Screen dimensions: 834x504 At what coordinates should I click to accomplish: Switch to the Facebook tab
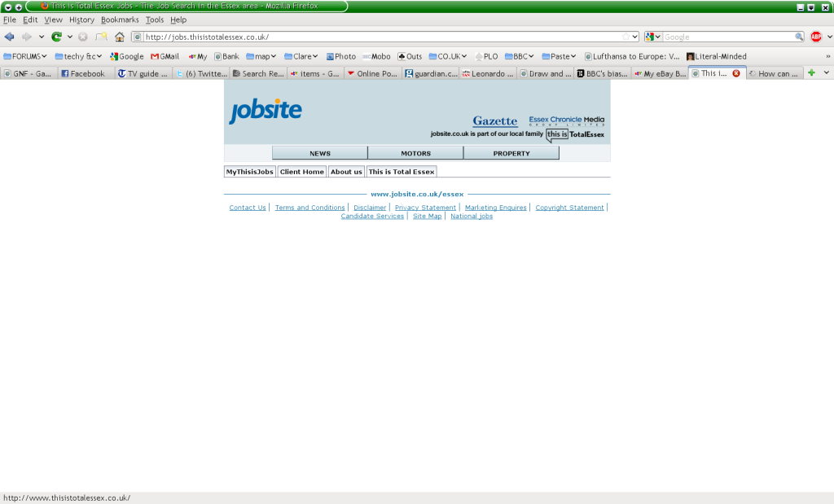point(86,73)
